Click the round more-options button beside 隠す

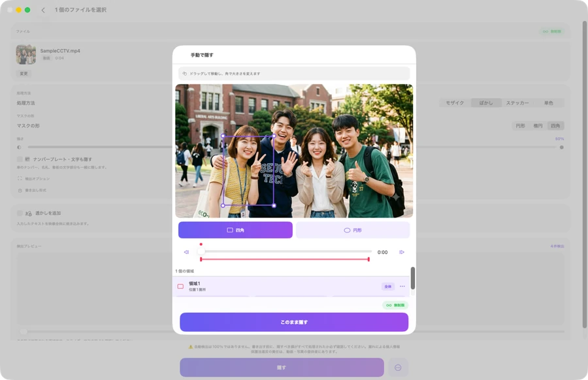pyautogui.click(x=398, y=368)
